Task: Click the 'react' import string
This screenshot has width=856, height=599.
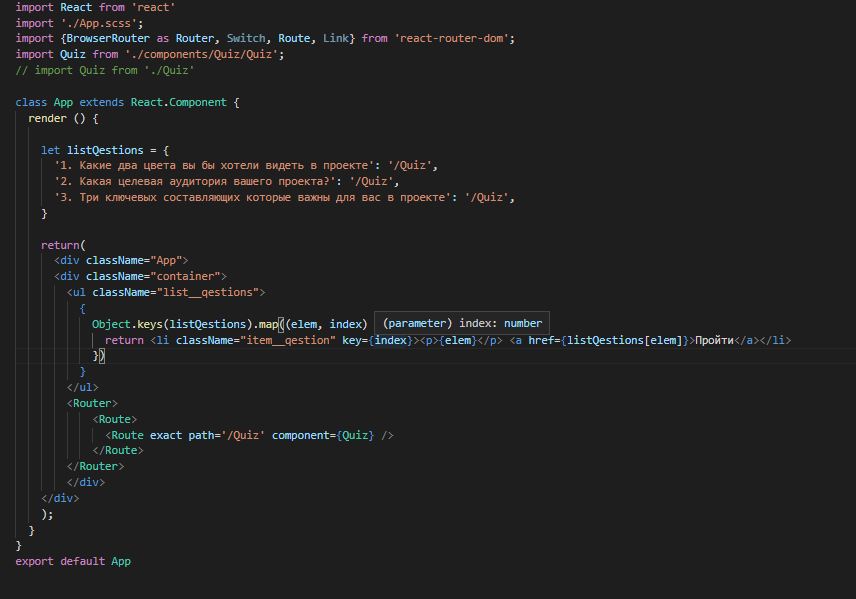Action: coord(153,7)
